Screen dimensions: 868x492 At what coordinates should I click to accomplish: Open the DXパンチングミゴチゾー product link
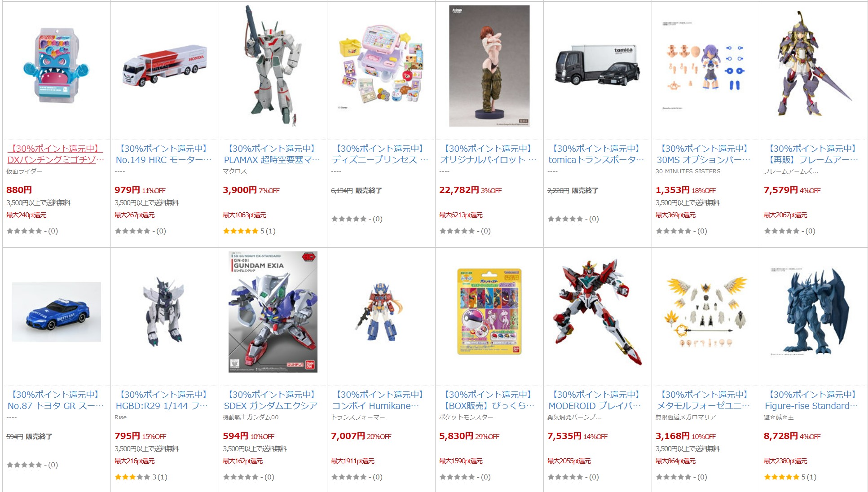click(x=56, y=154)
